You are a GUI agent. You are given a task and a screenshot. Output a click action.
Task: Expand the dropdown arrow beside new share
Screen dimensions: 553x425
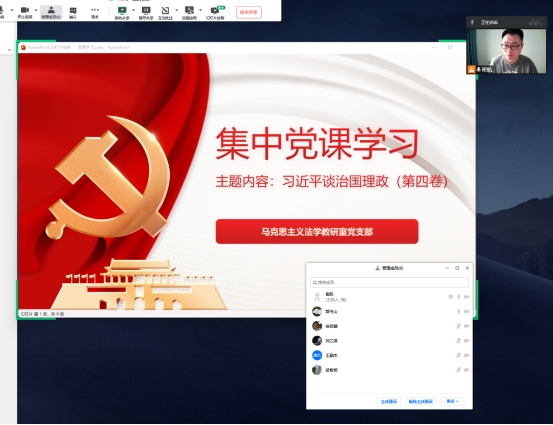point(133,10)
